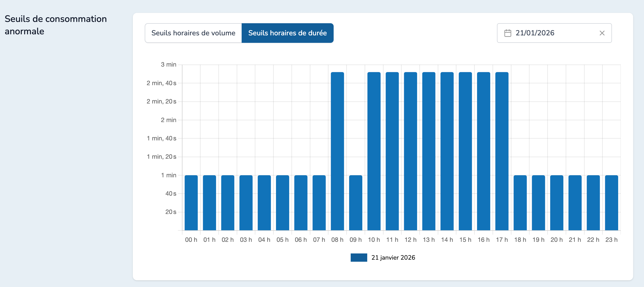Click the 12 h bar
Screen dimensions: 644x287
coord(410,151)
